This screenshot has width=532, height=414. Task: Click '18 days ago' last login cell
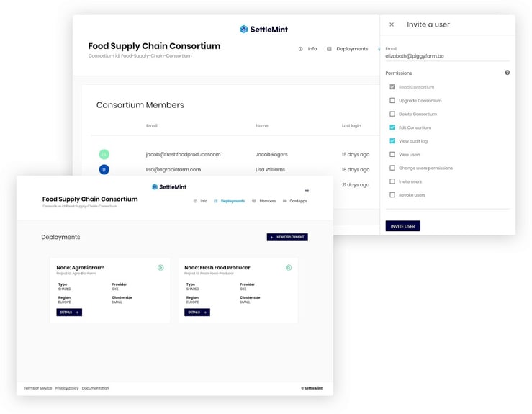356,169
